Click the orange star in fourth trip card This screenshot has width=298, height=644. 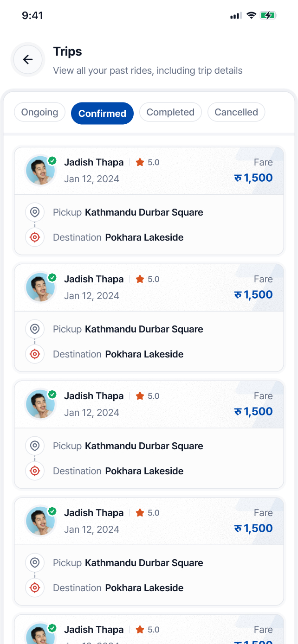click(x=140, y=513)
